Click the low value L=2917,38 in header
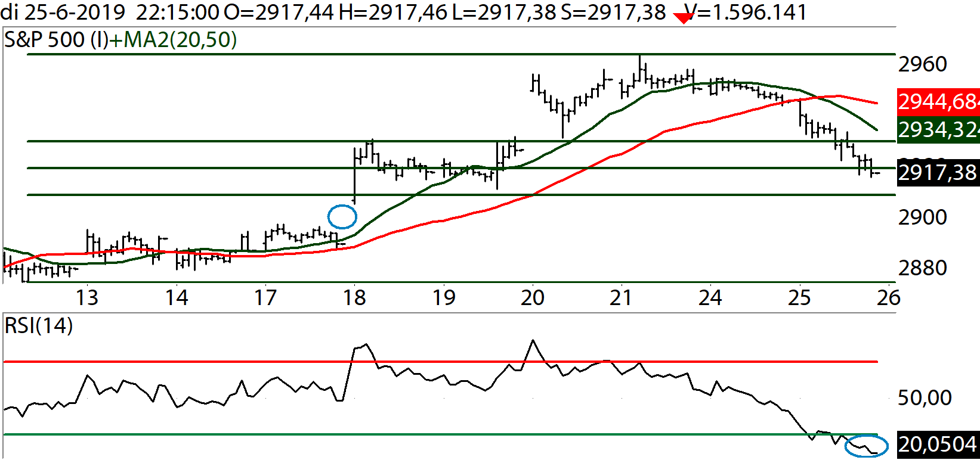 504,12
